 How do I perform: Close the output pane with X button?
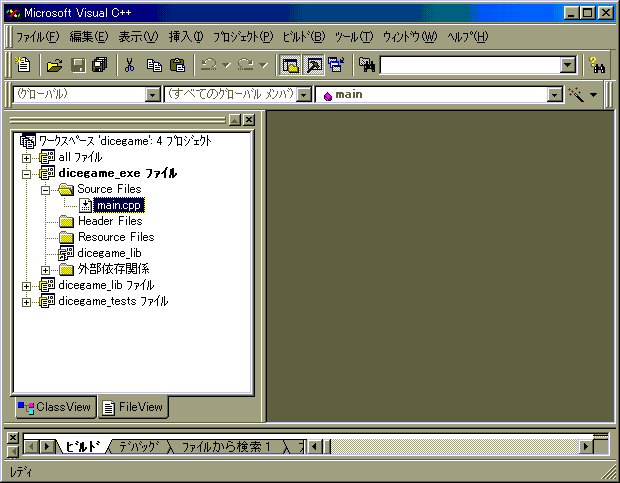coord(13,438)
